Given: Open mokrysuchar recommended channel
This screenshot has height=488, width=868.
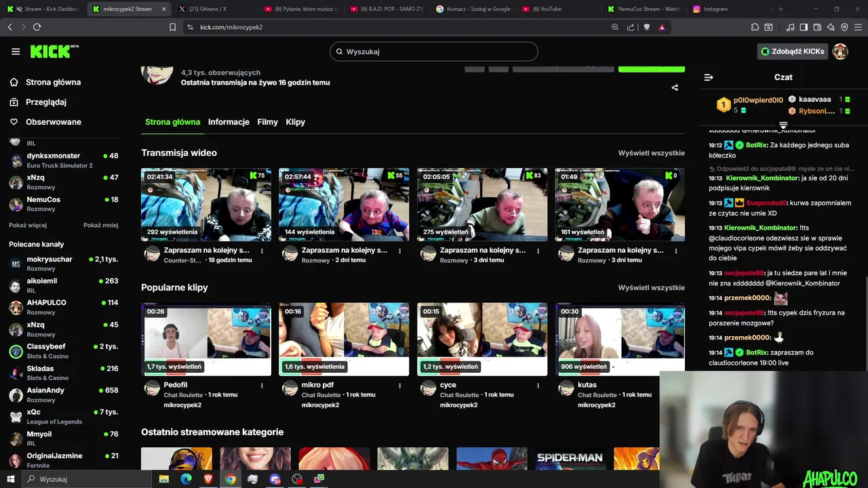Looking at the screenshot, I should pyautogui.click(x=64, y=264).
